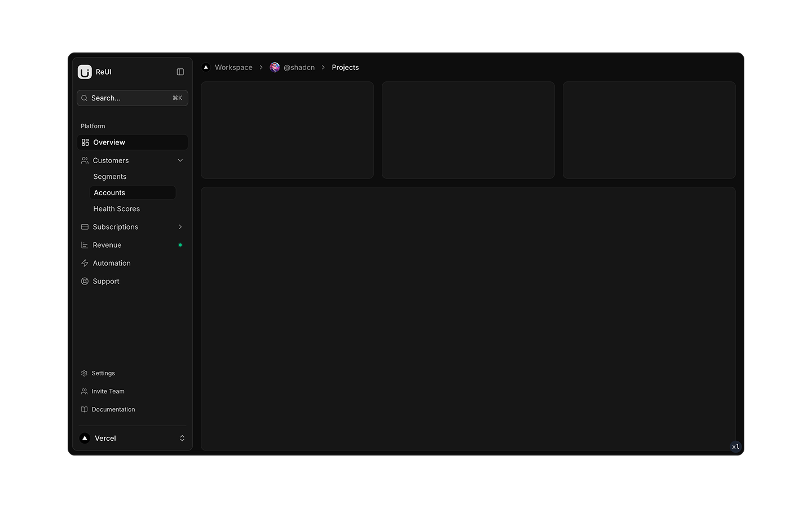Click the Overview grid icon
The image size is (812, 508).
click(85, 142)
